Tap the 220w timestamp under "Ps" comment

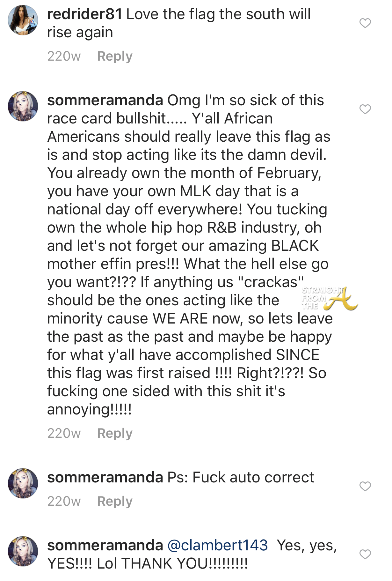pyautogui.click(x=64, y=502)
